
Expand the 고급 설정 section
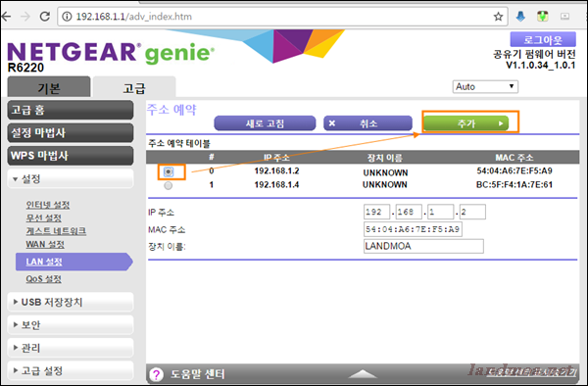pos(71,370)
